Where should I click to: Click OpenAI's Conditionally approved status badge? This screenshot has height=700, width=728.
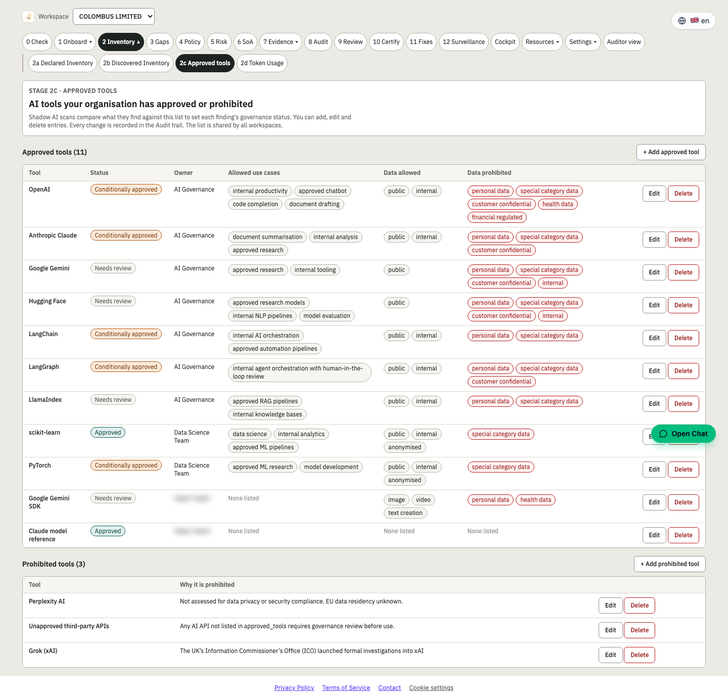(126, 190)
